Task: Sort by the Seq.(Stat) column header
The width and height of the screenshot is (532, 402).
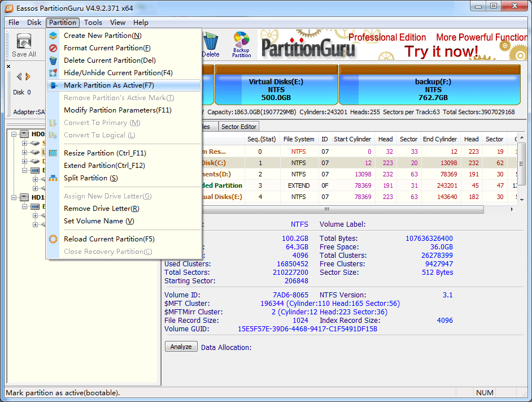Action: [x=261, y=139]
